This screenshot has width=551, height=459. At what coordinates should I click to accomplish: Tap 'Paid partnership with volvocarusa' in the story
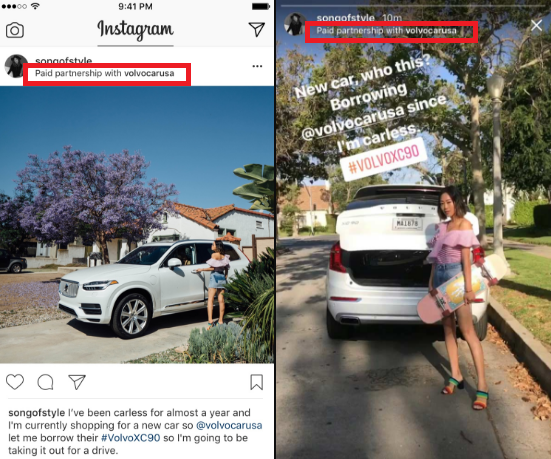pyautogui.click(x=387, y=31)
